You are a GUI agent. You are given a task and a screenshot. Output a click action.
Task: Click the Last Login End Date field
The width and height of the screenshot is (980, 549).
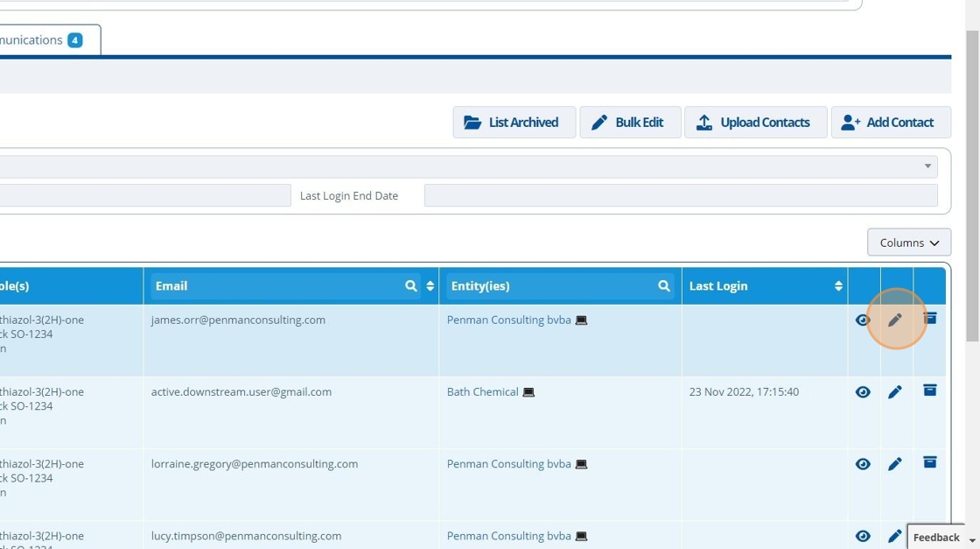point(681,195)
